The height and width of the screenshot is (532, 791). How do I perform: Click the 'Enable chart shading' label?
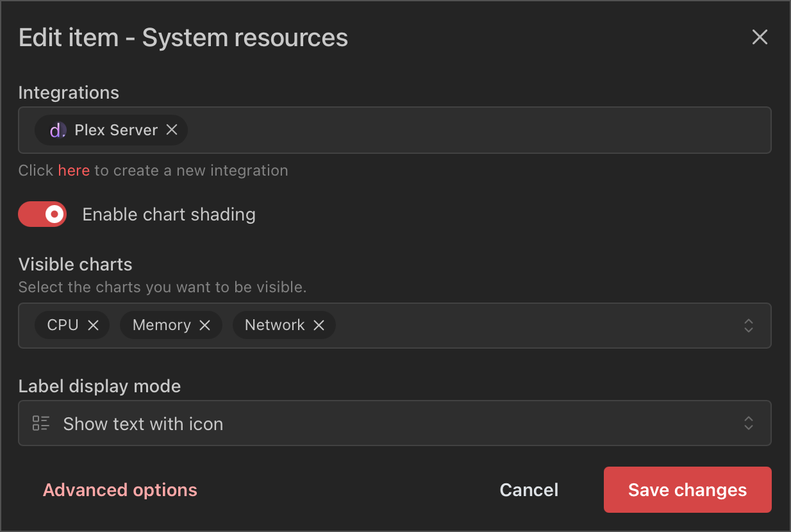pos(169,214)
